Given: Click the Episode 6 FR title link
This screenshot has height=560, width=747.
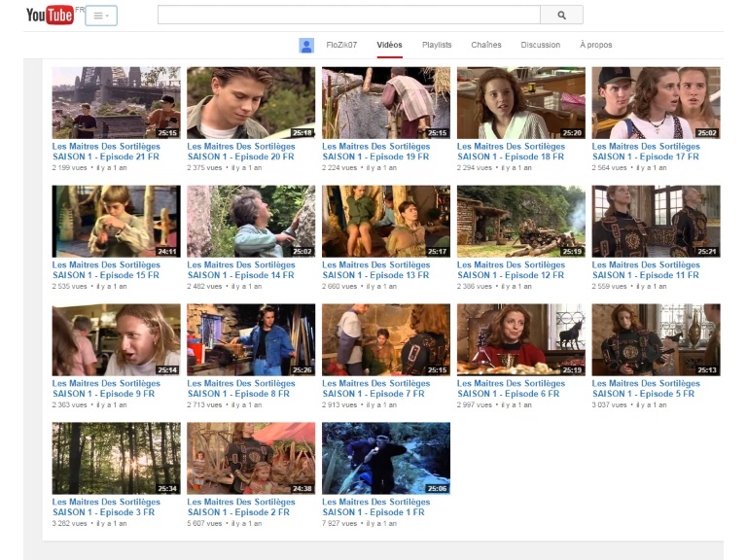Looking at the screenshot, I should [511, 389].
